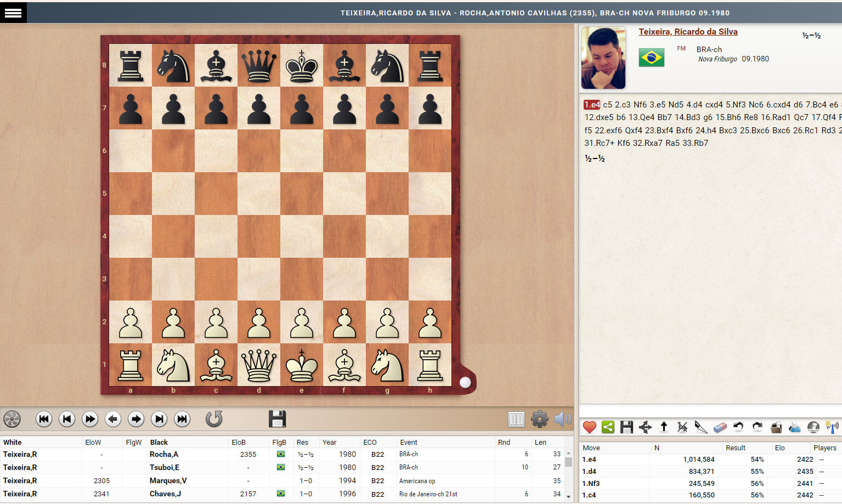This screenshot has width=842, height=504.
Task: Open board settings gear
Action: tap(540, 419)
